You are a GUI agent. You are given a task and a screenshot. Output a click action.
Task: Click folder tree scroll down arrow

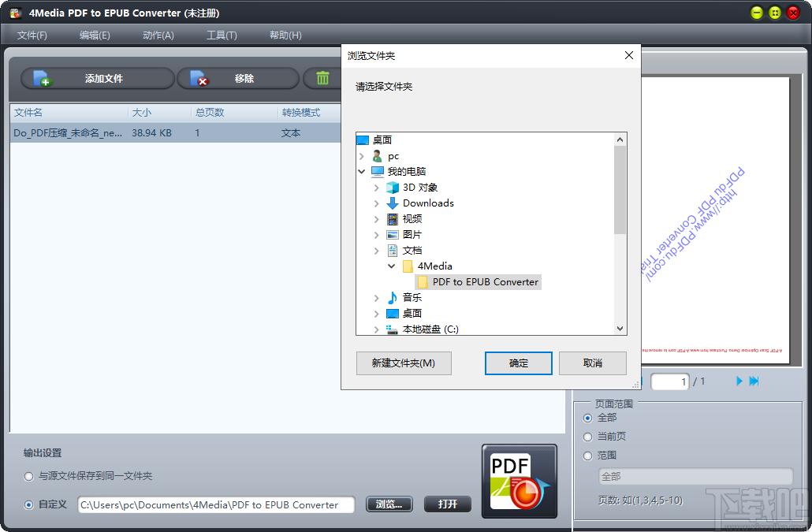[620, 329]
